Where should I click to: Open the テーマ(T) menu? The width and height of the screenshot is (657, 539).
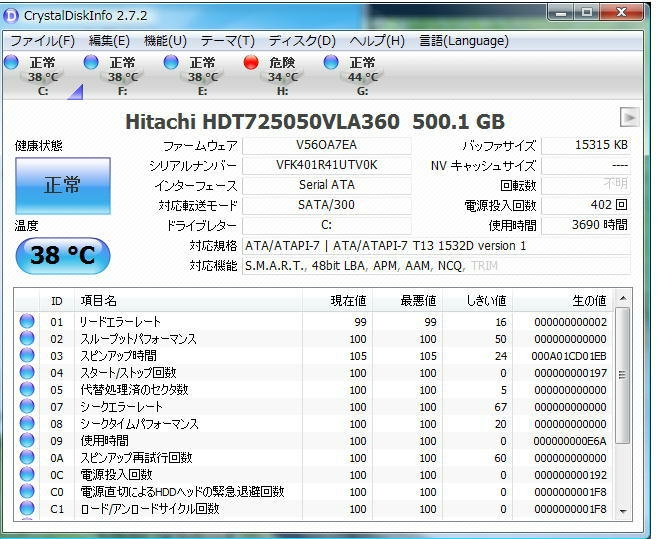(x=227, y=41)
